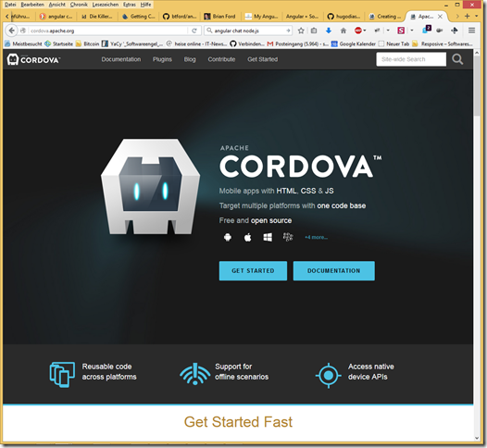Open the Hilfe menu

click(x=145, y=5)
